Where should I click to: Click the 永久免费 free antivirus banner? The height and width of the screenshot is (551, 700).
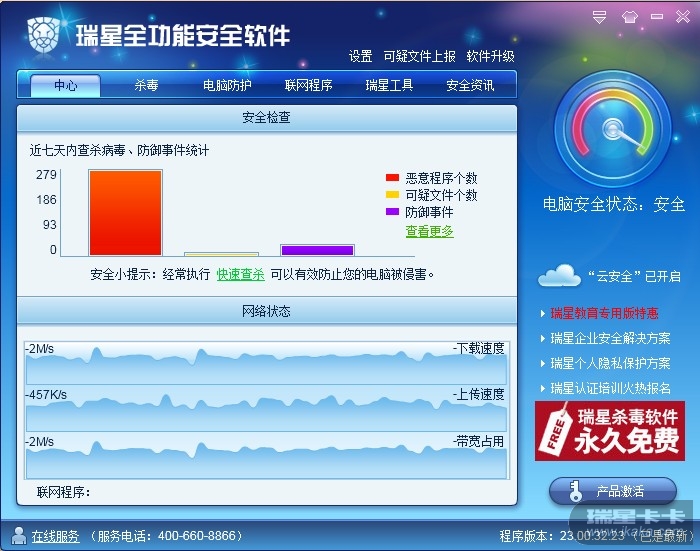[x=610, y=430]
